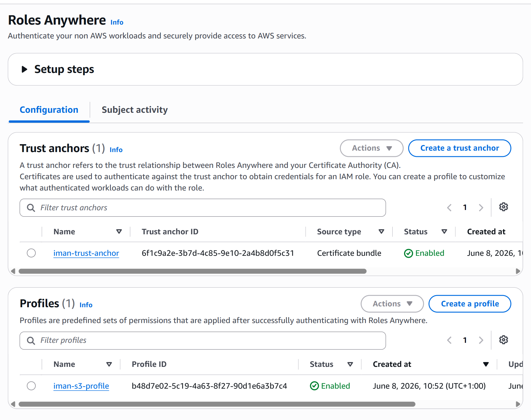Sort trust anchors by Source type
531x420 pixels.
(381, 232)
